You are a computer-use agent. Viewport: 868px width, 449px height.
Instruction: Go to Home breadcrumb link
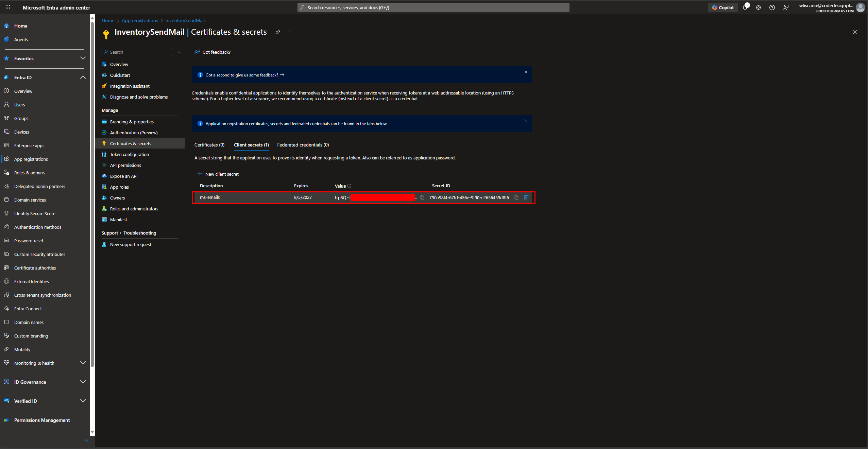click(108, 20)
